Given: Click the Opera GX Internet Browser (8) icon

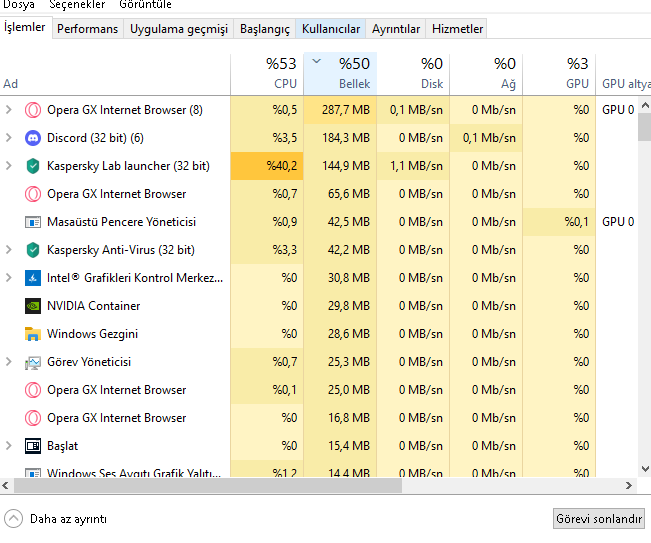Looking at the screenshot, I should (33, 110).
